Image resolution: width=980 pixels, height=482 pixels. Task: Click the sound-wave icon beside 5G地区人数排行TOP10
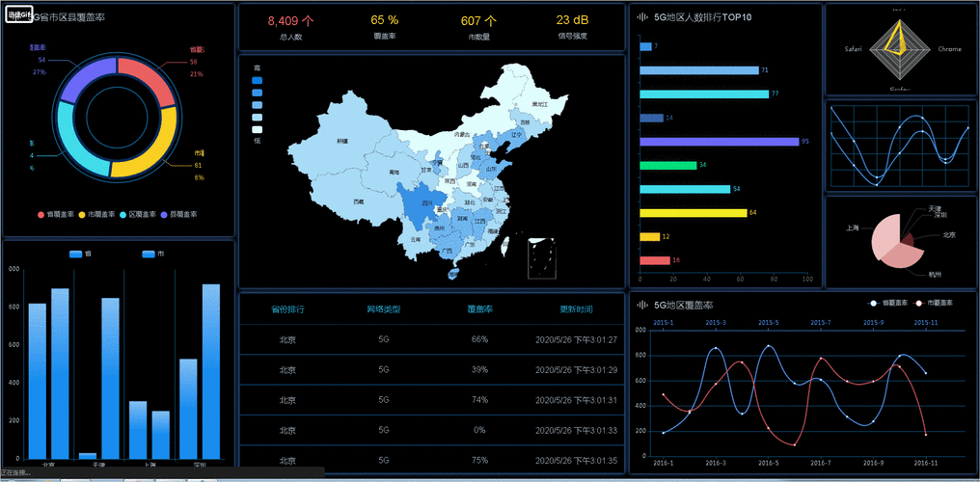642,17
